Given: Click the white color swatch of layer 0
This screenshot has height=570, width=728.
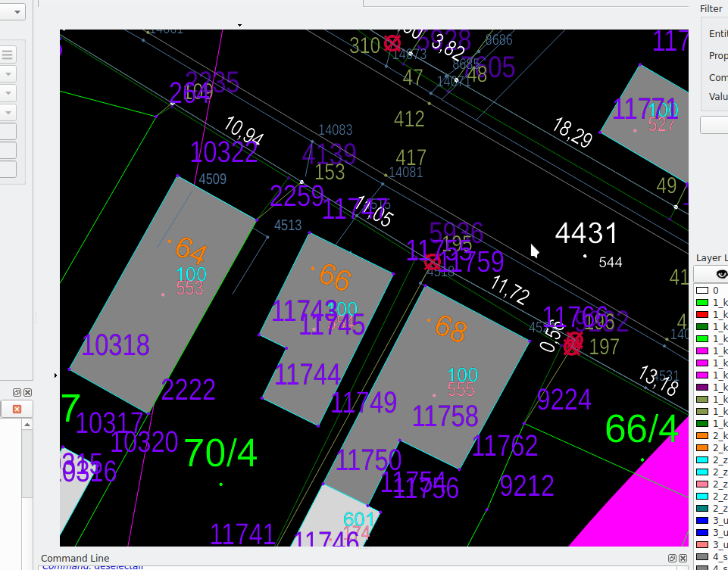Looking at the screenshot, I should coord(702,290).
